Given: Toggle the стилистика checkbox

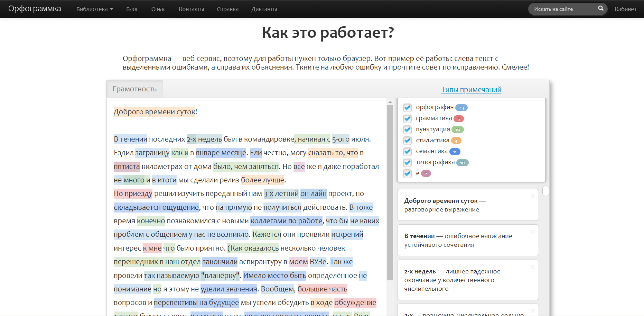Looking at the screenshot, I should coord(408,141).
